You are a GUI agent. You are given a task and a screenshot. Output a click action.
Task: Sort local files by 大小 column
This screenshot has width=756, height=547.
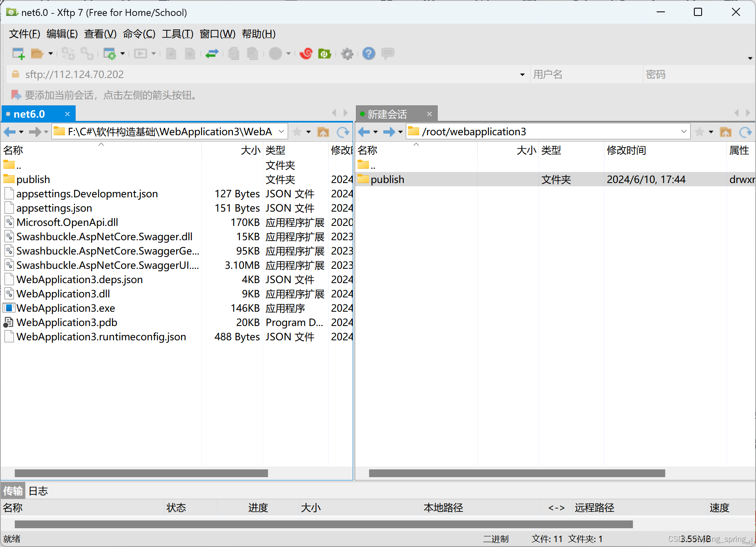tap(232, 150)
